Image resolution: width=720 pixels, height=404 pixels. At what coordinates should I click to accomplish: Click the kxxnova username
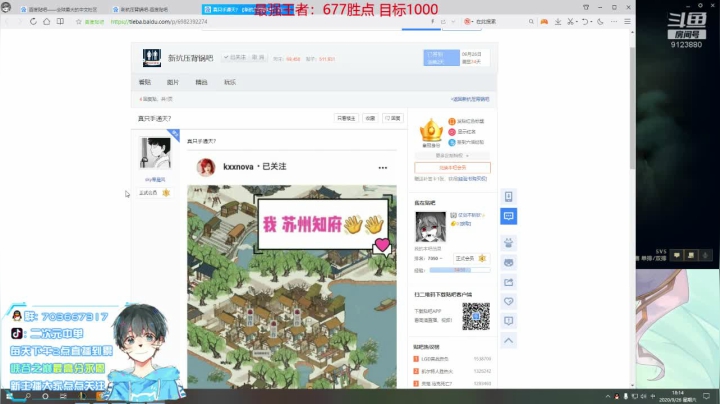238,167
